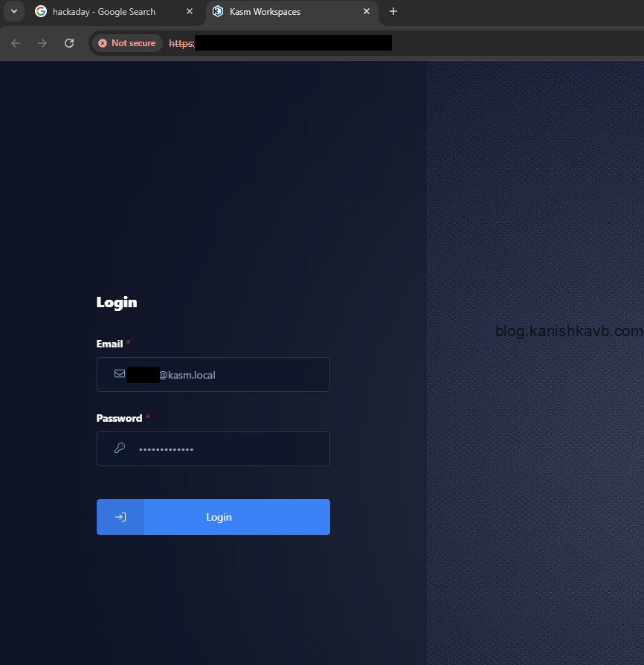This screenshot has width=644, height=665.
Task: Click the Not secure warning chip
Action: pos(126,43)
